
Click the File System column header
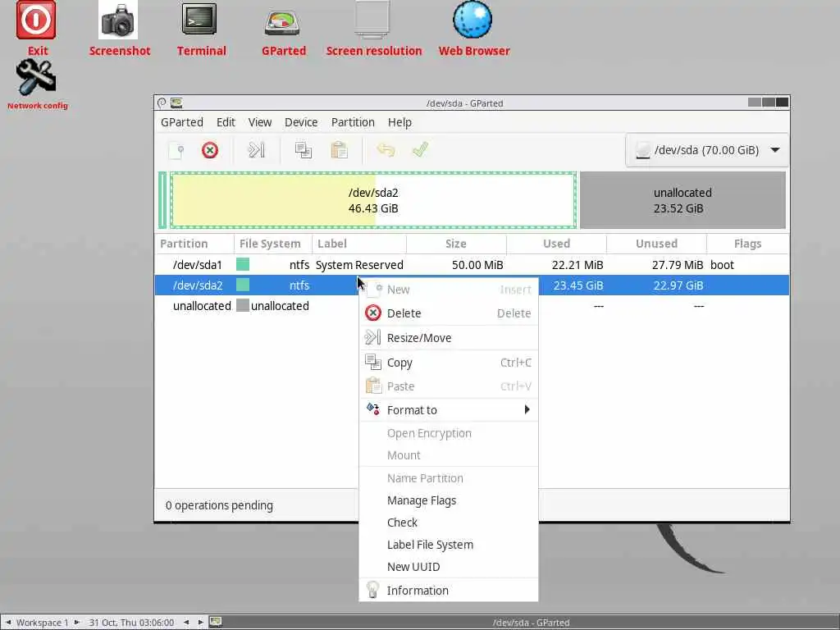[x=273, y=244]
